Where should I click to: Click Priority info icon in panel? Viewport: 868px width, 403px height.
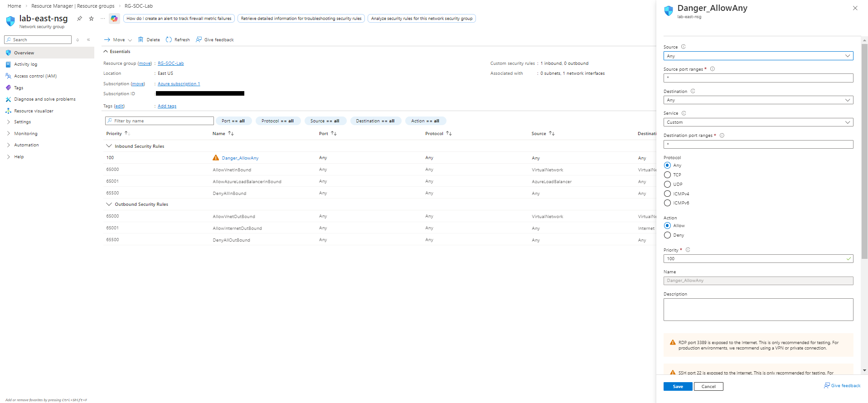(688, 250)
